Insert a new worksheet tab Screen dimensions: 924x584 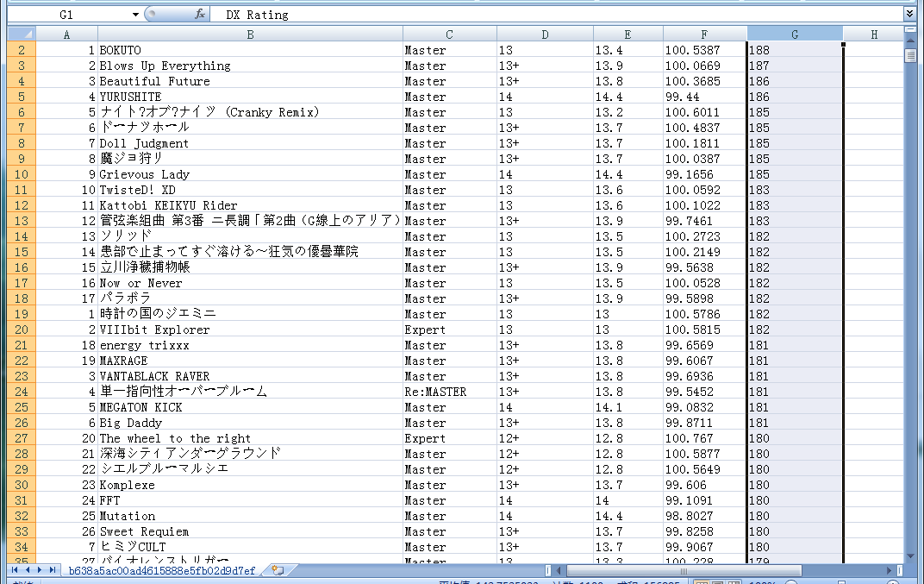[277, 571]
